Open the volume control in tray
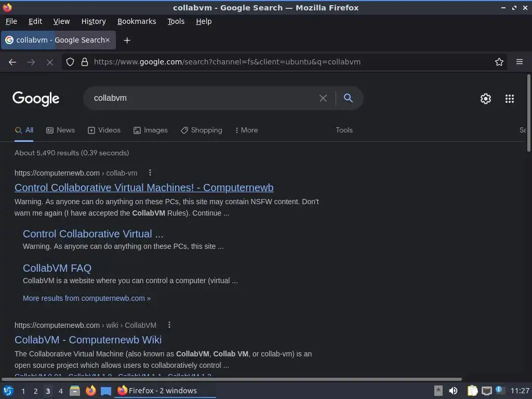 coord(453,391)
